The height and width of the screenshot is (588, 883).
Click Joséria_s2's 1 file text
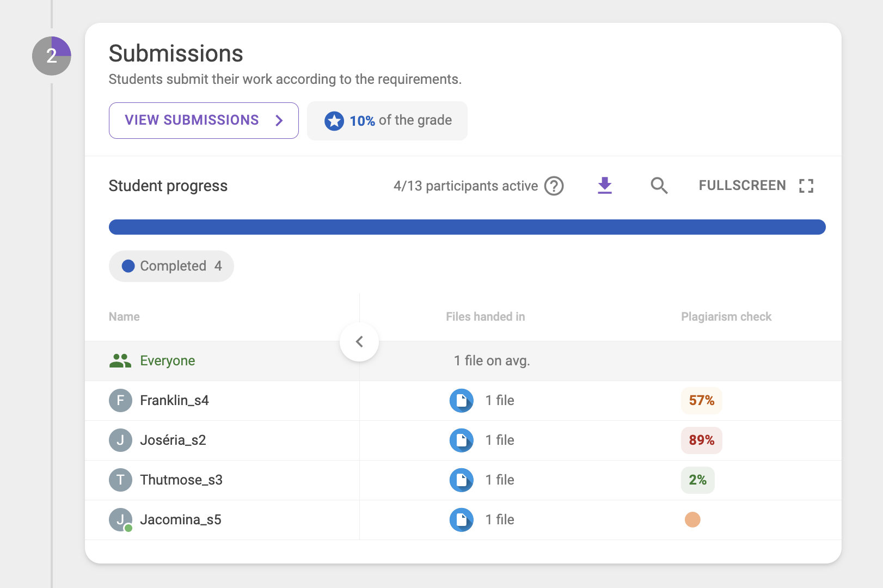click(x=500, y=440)
